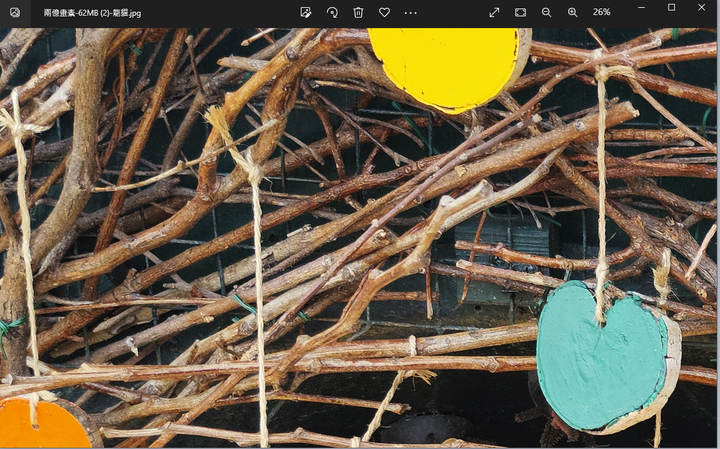Zoom in with the plus magnifier icon

click(x=573, y=12)
